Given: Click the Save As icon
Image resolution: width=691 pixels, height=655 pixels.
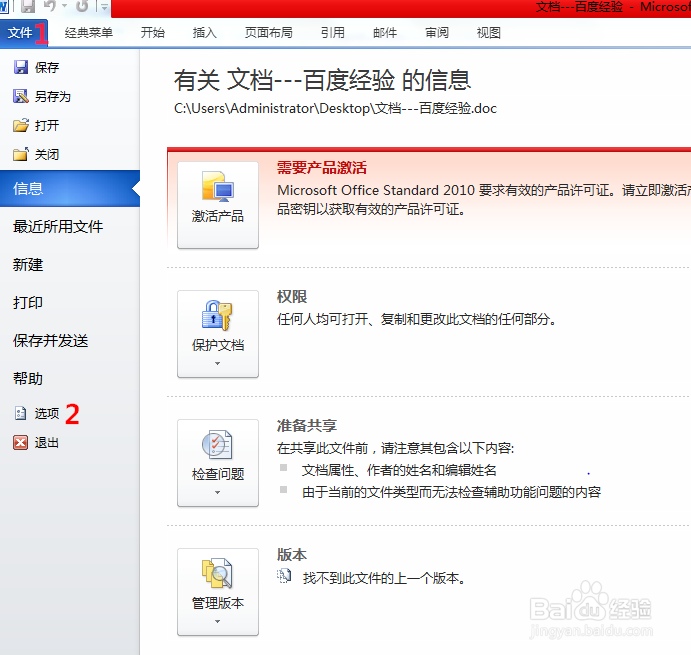Looking at the screenshot, I should [21, 96].
